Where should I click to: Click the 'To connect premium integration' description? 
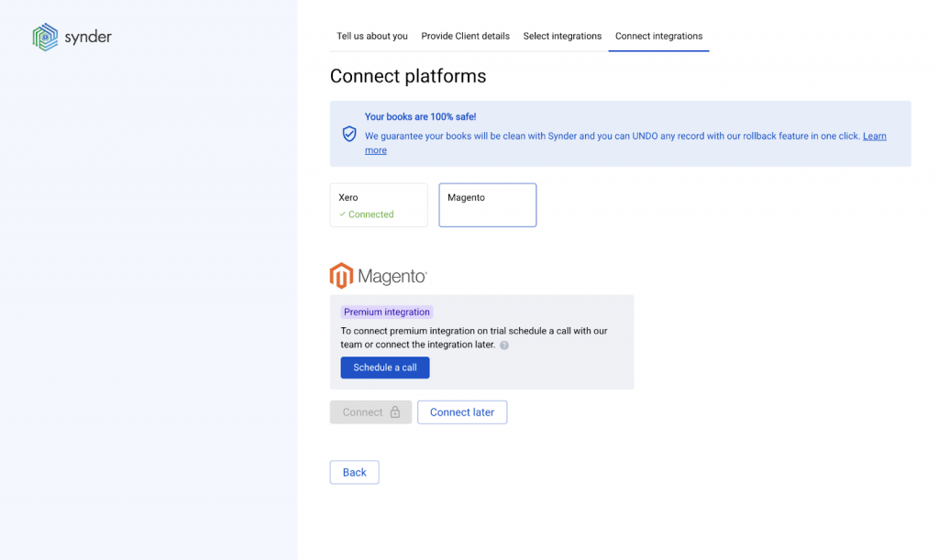coord(474,337)
